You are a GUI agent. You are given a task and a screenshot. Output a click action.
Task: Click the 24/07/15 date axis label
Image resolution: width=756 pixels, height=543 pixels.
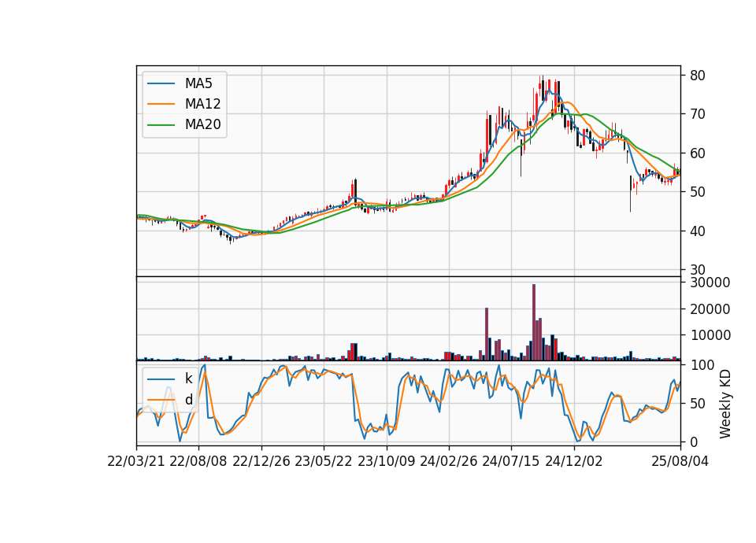point(511,461)
